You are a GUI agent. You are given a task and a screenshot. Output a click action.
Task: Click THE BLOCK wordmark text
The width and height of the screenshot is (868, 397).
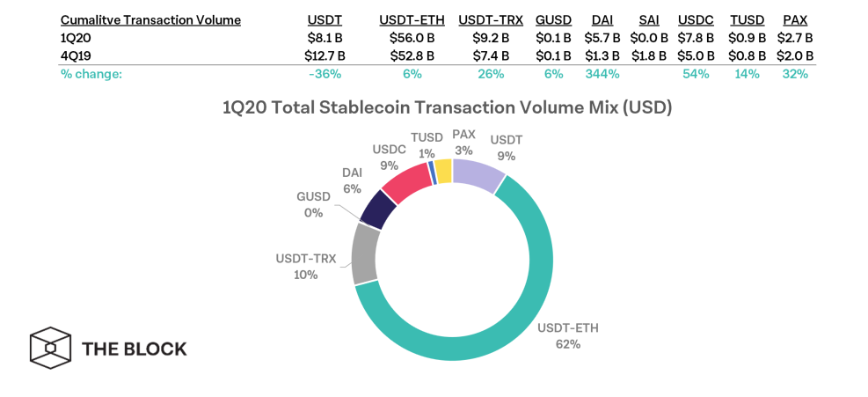point(135,349)
